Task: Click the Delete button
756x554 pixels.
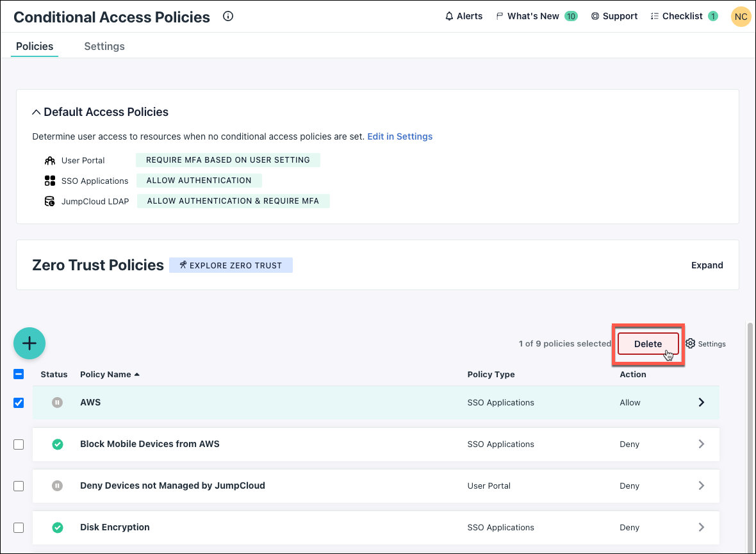Action: point(647,343)
